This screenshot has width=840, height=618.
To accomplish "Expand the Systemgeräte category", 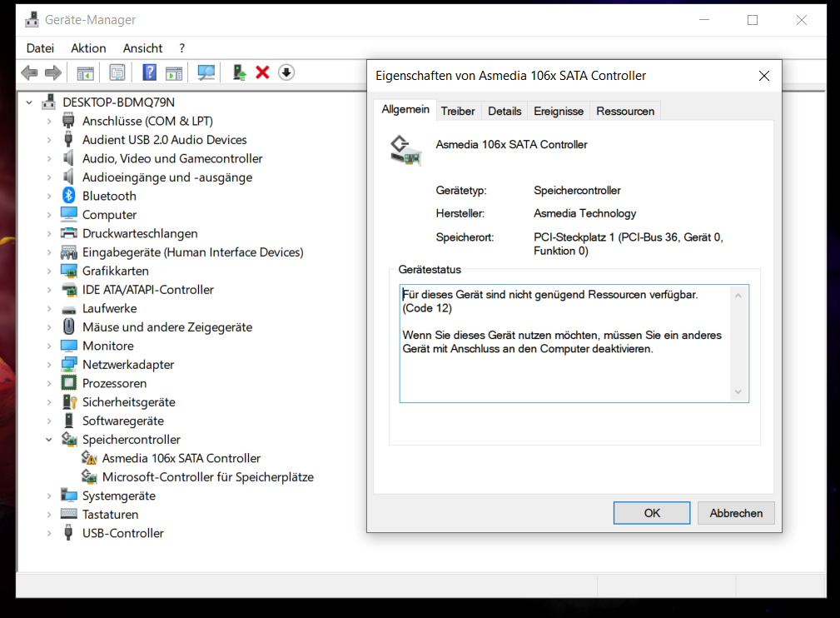I will pyautogui.click(x=49, y=496).
